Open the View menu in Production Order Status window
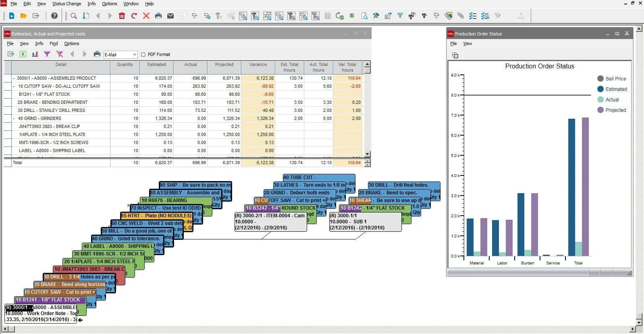 pos(467,43)
